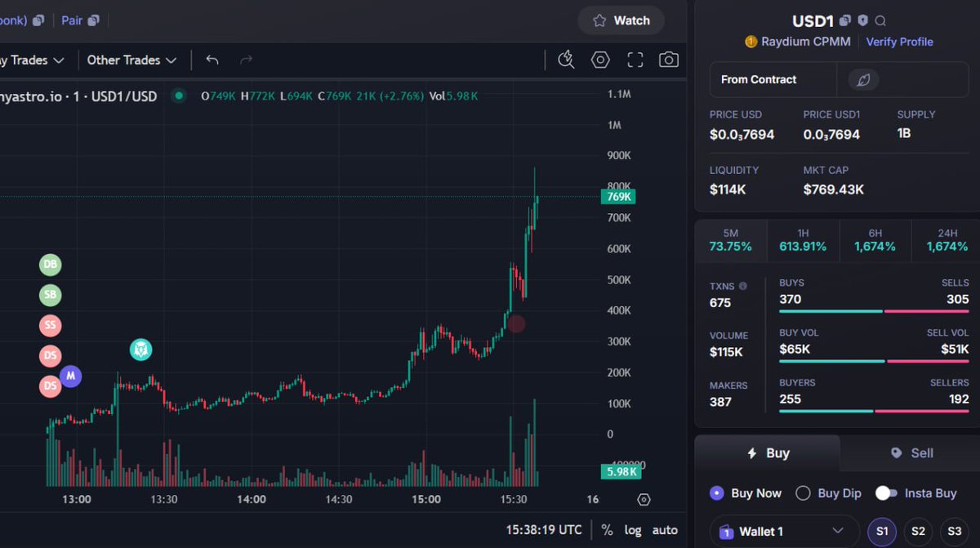Select the S1 preset button

click(x=882, y=532)
